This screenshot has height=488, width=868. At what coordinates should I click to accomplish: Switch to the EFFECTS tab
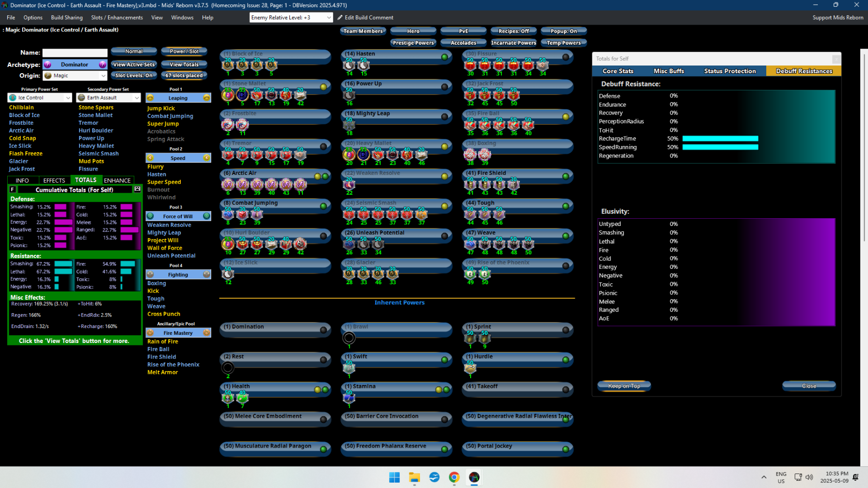[x=54, y=180]
